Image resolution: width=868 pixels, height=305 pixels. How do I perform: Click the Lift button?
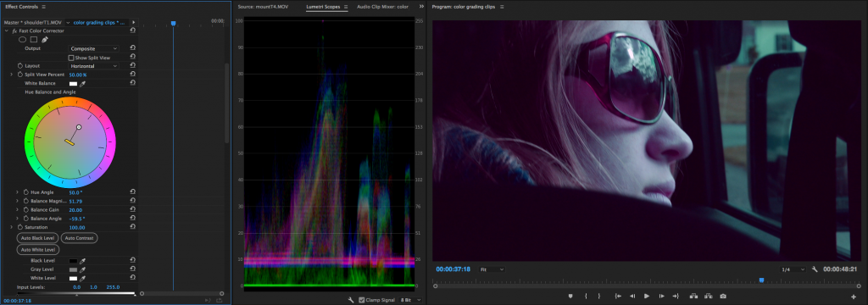tap(693, 297)
